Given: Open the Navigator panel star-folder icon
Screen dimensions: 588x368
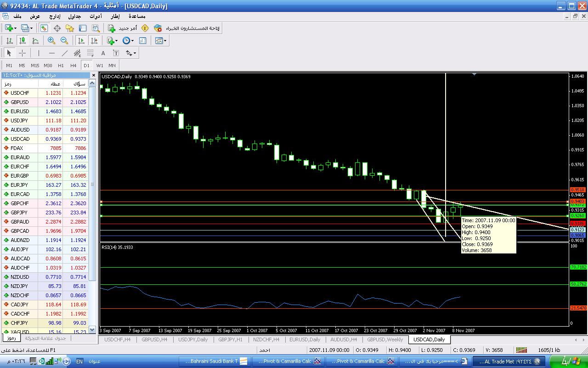Looking at the screenshot, I should pyautogui.click(x=70, y=28).
